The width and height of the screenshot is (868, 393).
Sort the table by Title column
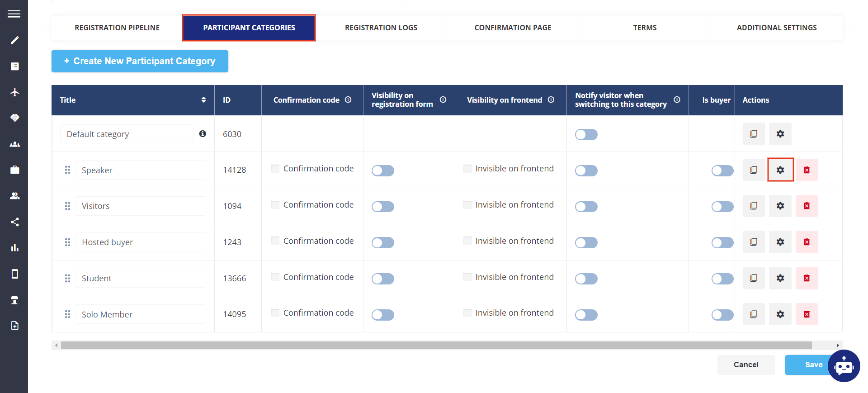point(203,100)
